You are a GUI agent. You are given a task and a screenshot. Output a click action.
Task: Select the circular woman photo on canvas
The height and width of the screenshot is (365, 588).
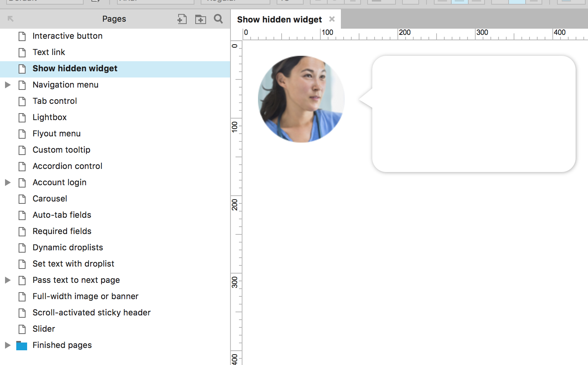301,99
